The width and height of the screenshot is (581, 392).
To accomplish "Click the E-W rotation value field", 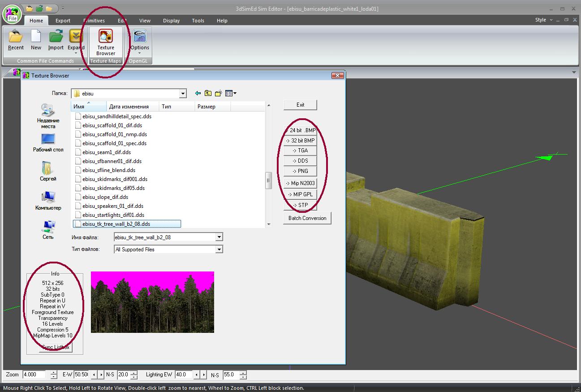I will [x=82, y=375].
